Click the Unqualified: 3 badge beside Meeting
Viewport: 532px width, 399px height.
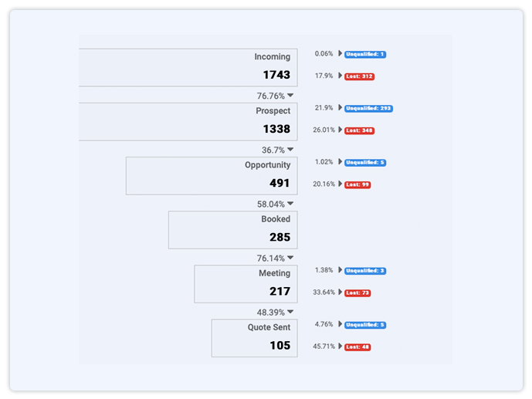[365, 271]
